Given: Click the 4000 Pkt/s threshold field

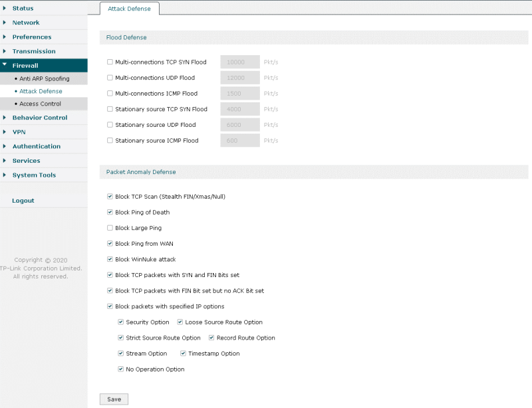Looking at the screenshot, I should 240,109.
